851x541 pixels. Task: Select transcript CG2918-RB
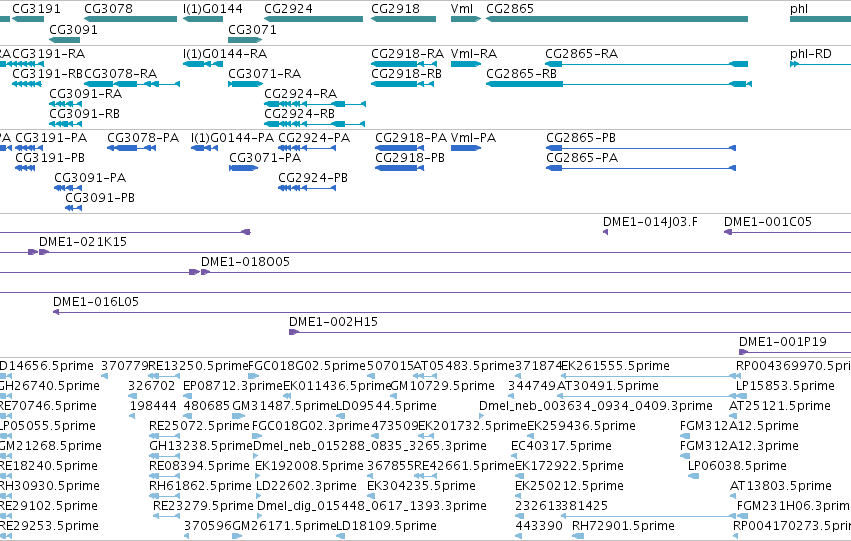tap(403, 84)
